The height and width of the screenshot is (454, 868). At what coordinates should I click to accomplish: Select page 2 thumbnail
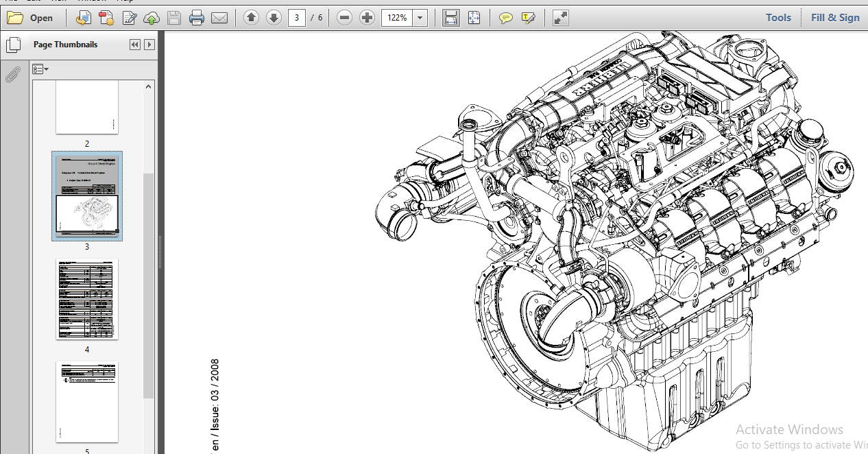[x=87, y=107]
